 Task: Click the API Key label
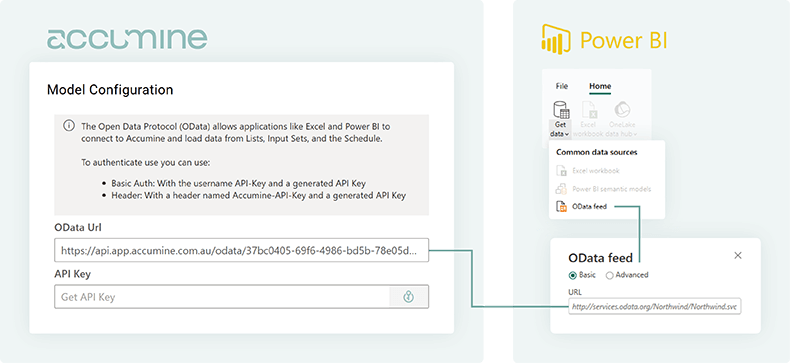coord(73,274)
